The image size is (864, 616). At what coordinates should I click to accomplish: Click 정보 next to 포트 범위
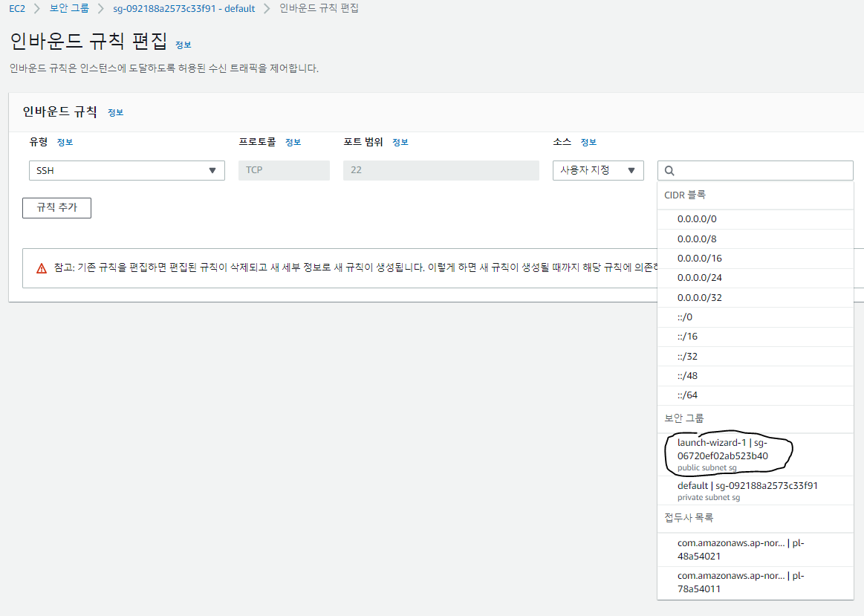399,142
